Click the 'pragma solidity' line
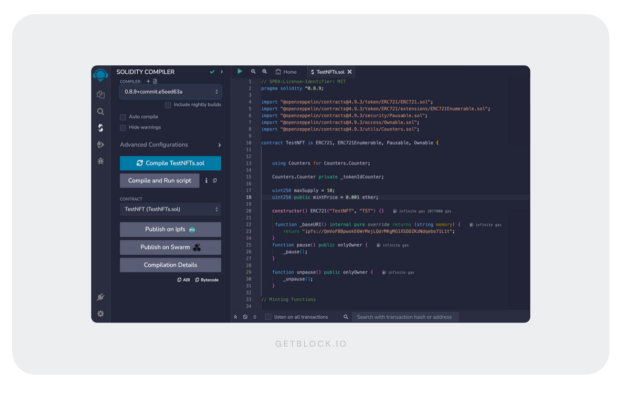The width and height of the screenshot is (633, 393). (292, 88)
